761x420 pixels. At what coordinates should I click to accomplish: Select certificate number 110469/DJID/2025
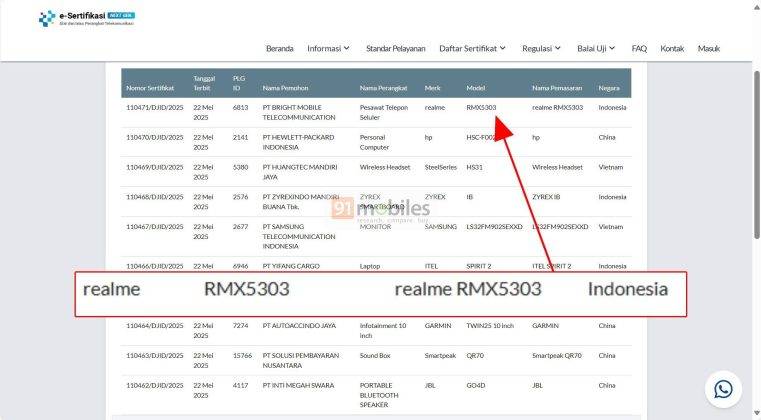[x=155, y=168]
